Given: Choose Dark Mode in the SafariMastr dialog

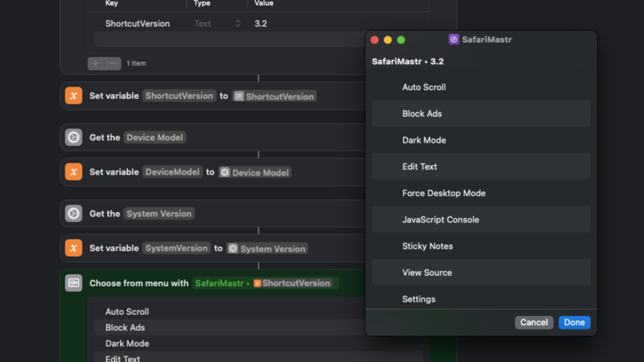Looking at the screenshot, I should pyautogui.click(x=481, y=140).
